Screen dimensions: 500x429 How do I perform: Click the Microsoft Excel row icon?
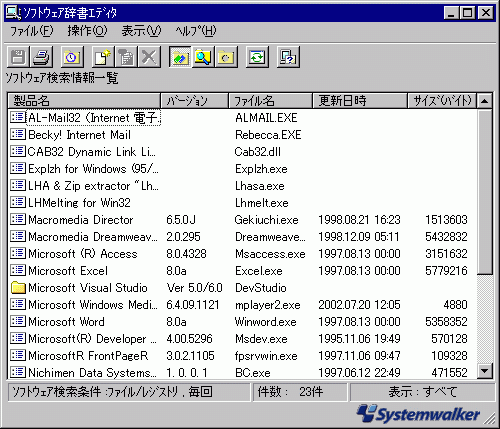click(18, 270)
